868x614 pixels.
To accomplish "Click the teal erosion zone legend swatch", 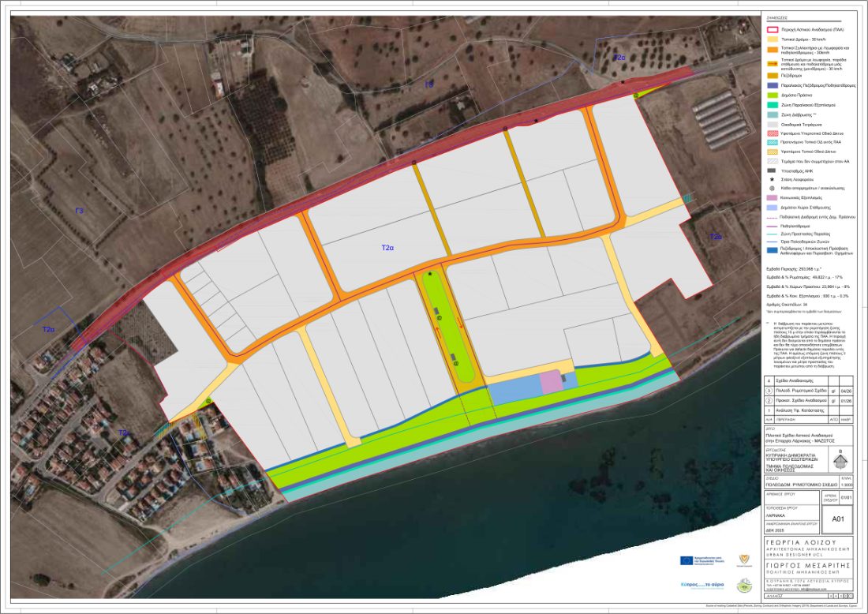I will click(x=771, y=114).
